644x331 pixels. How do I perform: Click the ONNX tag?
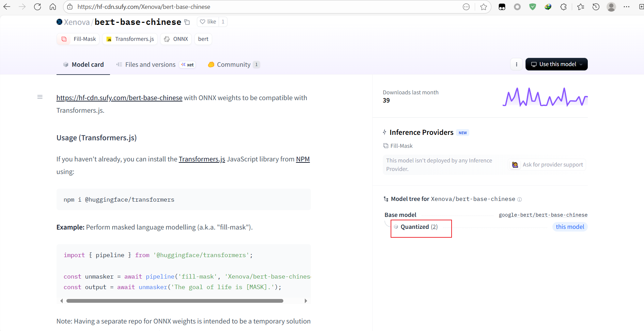[176, 39]
